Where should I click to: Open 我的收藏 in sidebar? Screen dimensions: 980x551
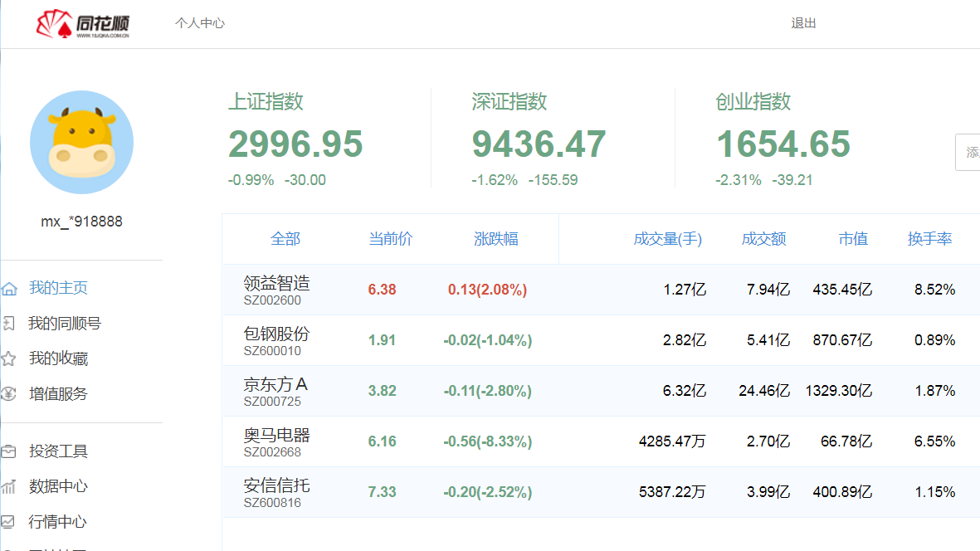[x=58, y=358]
